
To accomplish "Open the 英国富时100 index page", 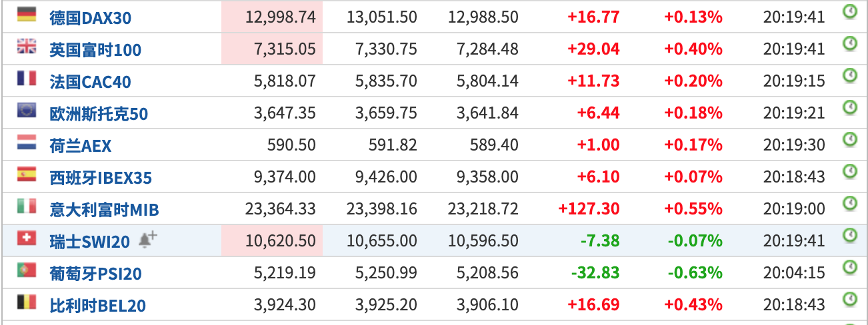I will tap(95, 50).
